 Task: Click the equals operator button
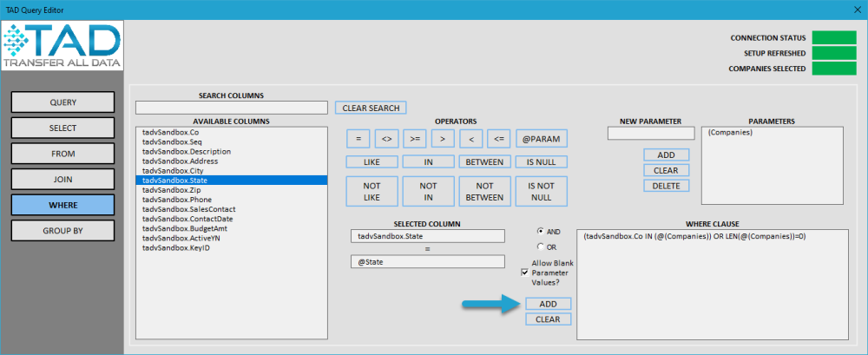pos(358,139)
